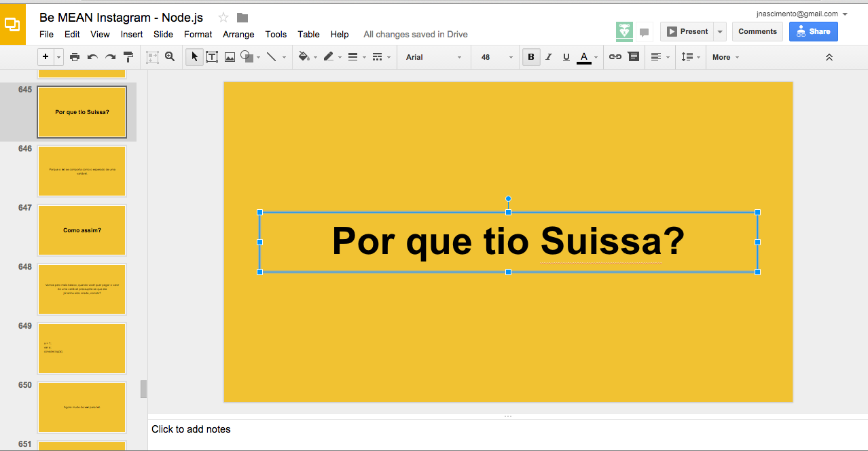This screenshot has height=451, width=868.
Task: Open the text color dropdown arrow
Action: 596,57
